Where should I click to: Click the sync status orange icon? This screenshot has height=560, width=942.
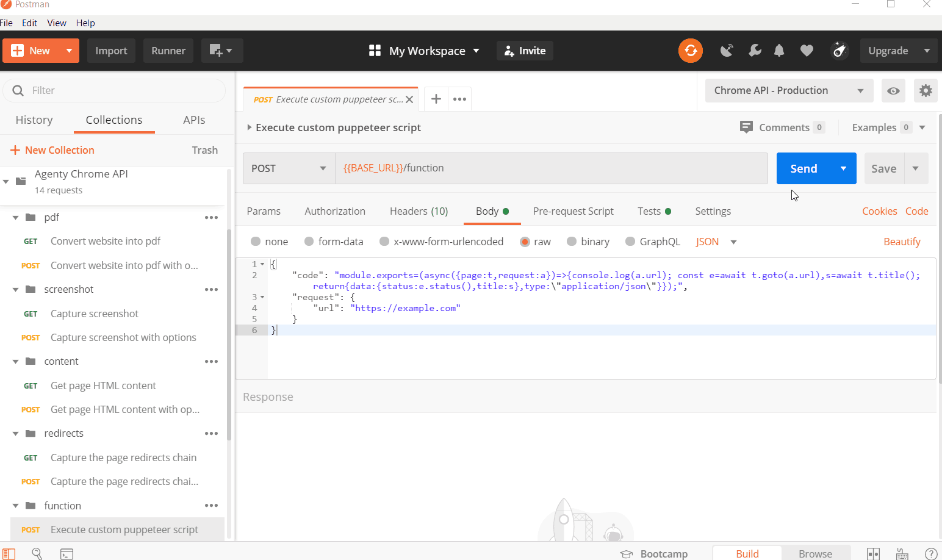coord(691,51)
